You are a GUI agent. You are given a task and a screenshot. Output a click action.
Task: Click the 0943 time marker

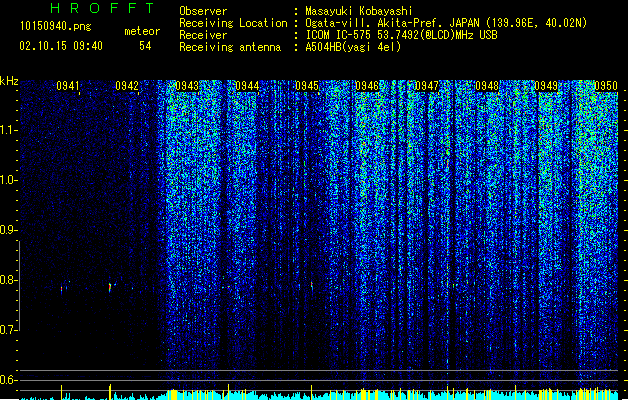point(187,86)
